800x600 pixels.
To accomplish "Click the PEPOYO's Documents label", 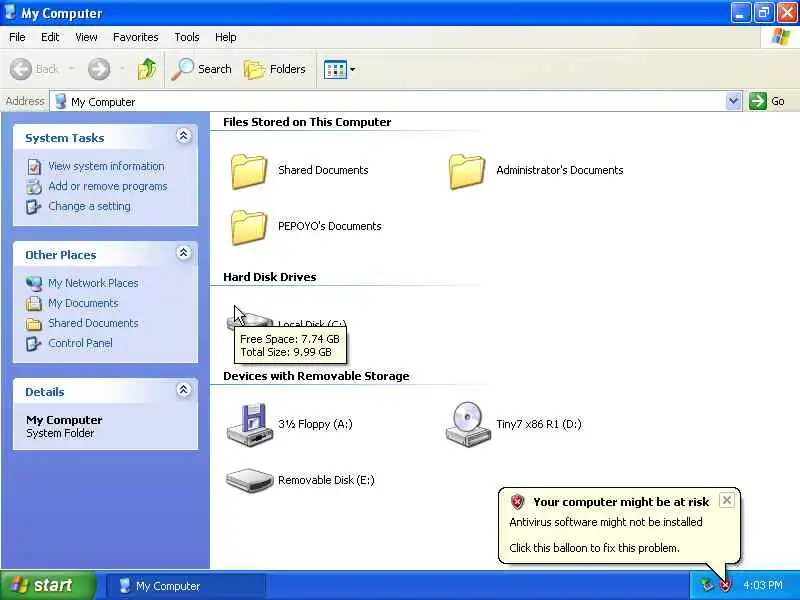I will tap(330, 226).
